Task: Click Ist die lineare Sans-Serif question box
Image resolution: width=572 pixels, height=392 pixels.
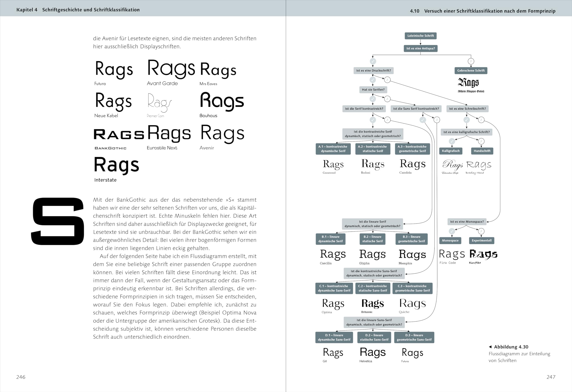Action: coord(374,322)
